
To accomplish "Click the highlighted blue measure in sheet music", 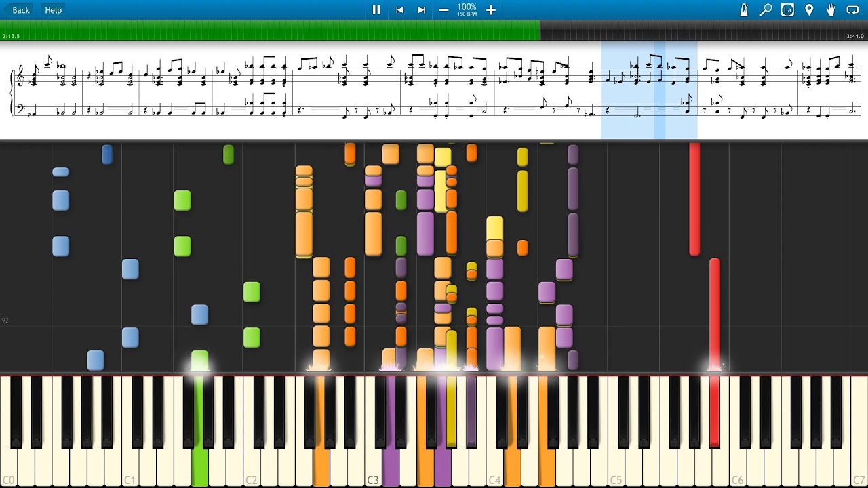I will [x=648, y=89].
